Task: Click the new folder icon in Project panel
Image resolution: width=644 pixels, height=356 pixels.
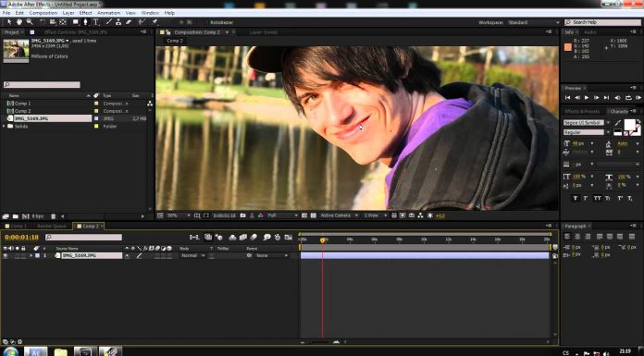Action: pyautogui.click(x=15, y=216)
